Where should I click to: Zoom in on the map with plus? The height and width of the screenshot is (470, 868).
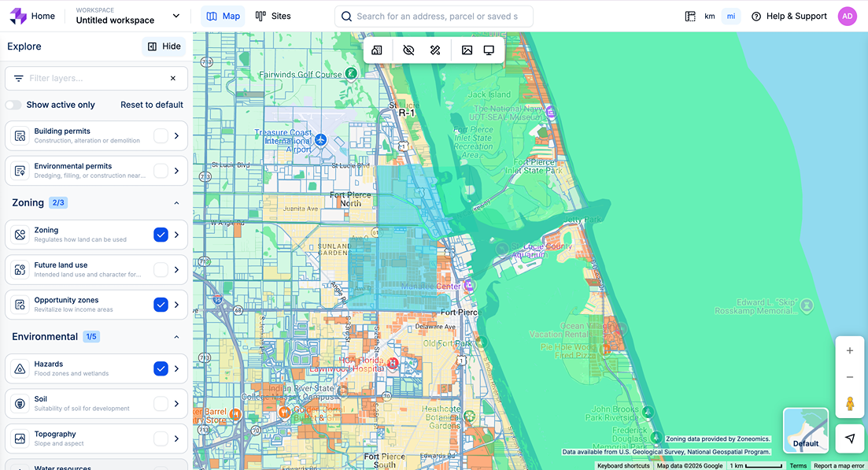coord(850,351)
